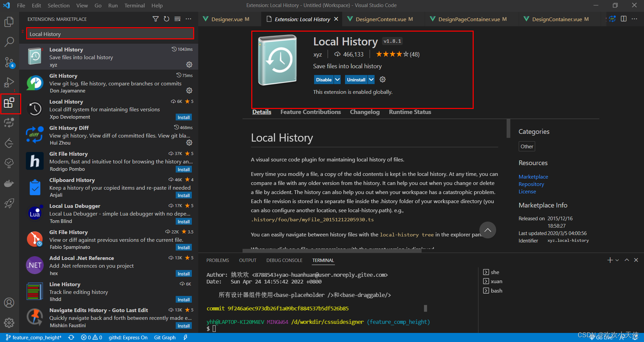
Task: Click the Disable extension button
Action: 324,80
